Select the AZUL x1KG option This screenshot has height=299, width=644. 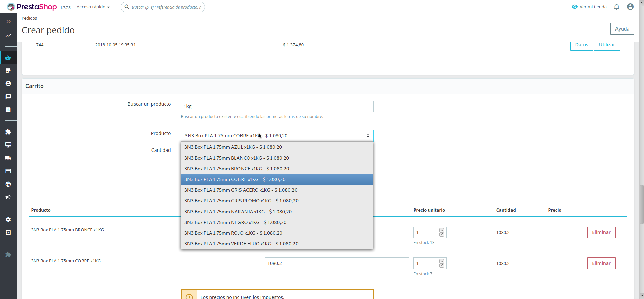click(277, 147)
